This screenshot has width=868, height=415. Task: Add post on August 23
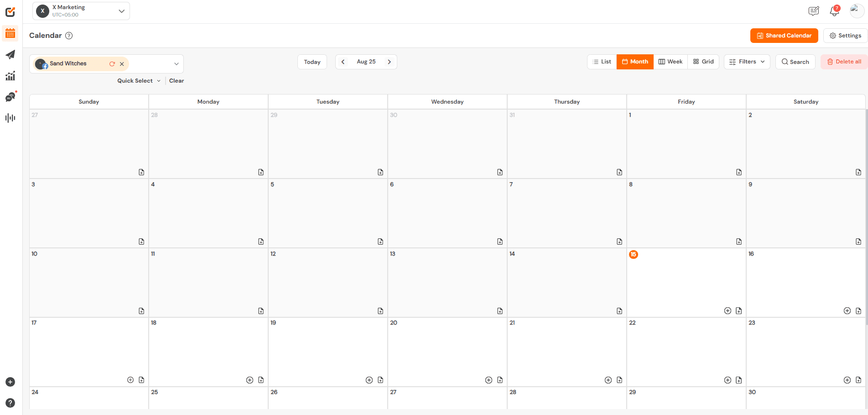pos(847,380)
